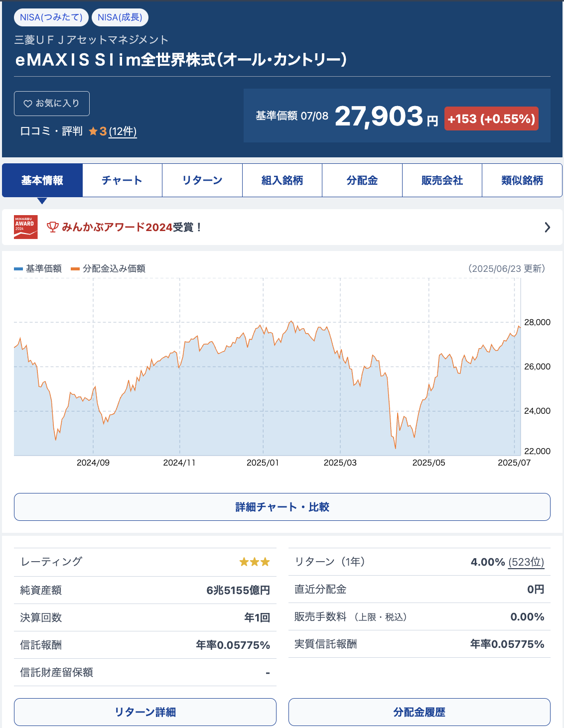
Task: Click the 6兆5155億円 net assets value
Action: coord(238,591)
